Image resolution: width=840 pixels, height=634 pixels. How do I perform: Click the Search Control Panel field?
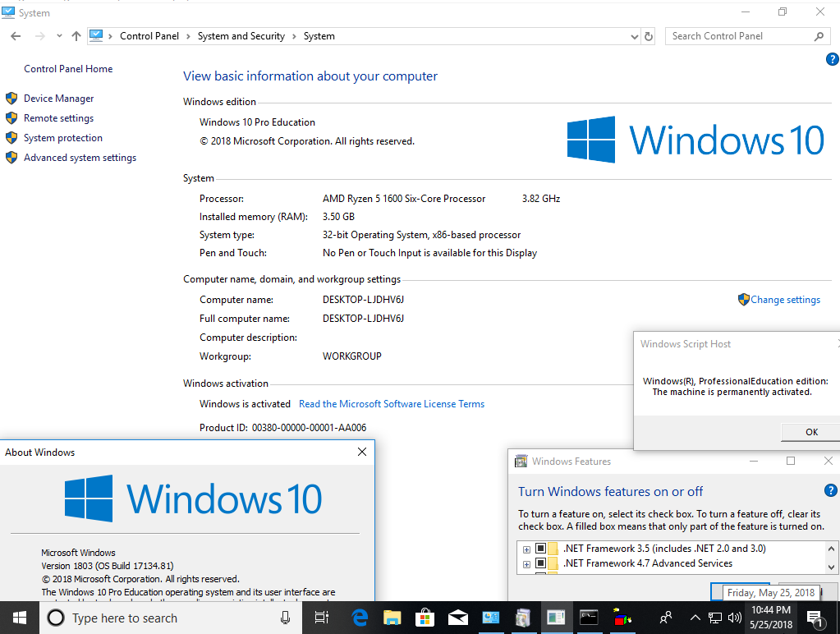click(739, 36)
